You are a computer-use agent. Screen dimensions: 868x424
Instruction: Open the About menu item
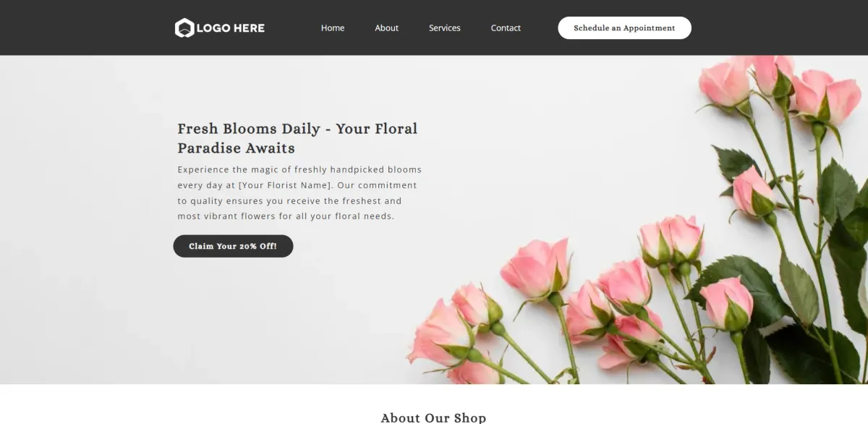tap(386, 28)
